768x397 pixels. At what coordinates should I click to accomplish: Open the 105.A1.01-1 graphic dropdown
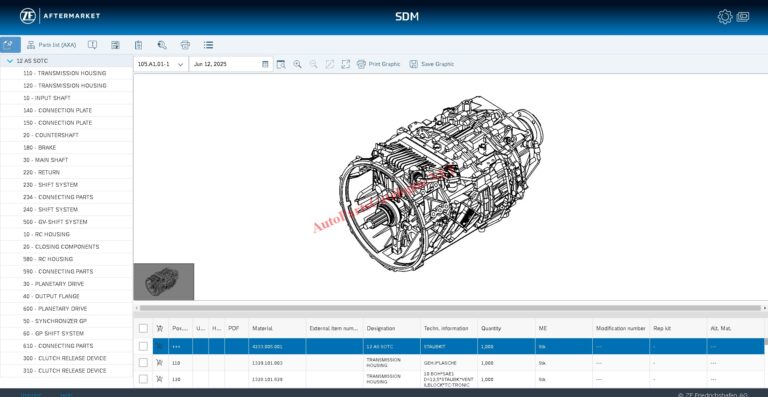click(x=161, y=64)
